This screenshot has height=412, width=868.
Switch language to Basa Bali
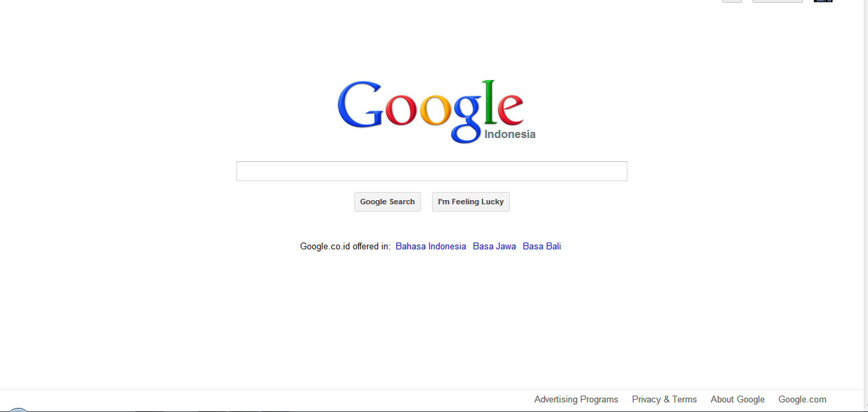[x=542, y=246]
